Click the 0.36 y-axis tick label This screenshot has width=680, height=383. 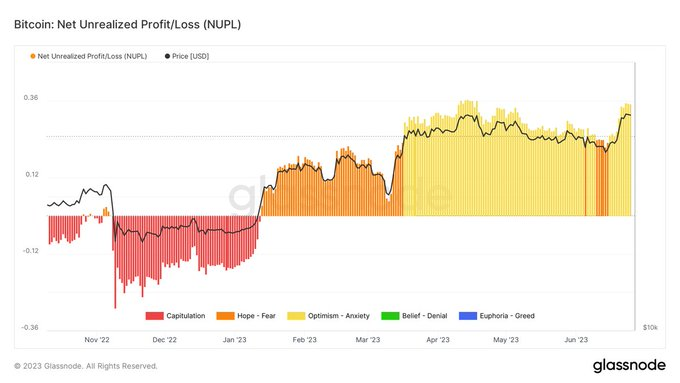click(31, 98)
